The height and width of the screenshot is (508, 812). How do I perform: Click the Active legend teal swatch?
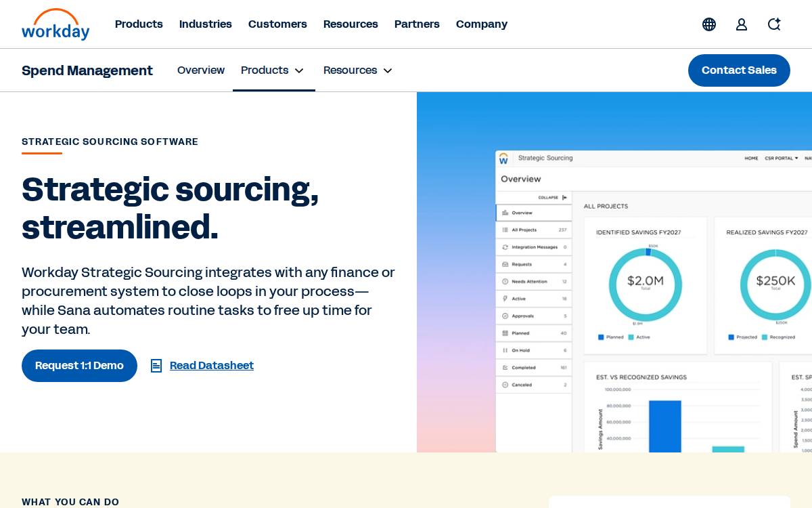[x=631, y=337]
